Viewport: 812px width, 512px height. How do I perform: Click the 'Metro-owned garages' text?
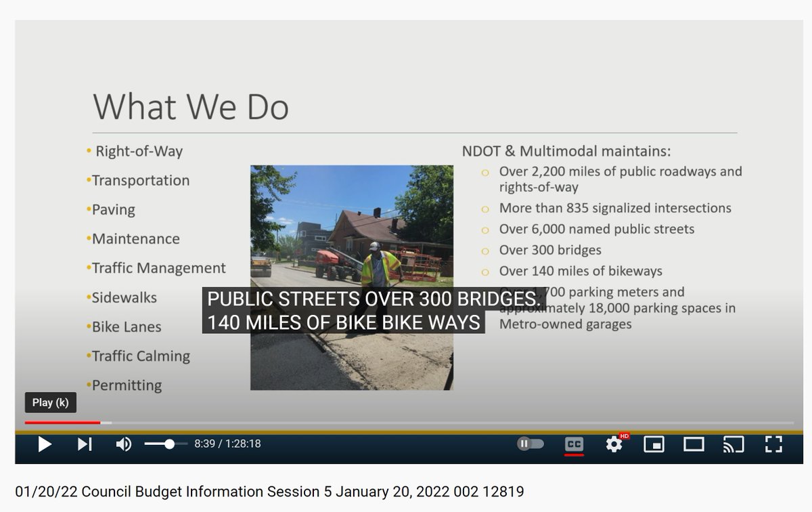[565, 324]
